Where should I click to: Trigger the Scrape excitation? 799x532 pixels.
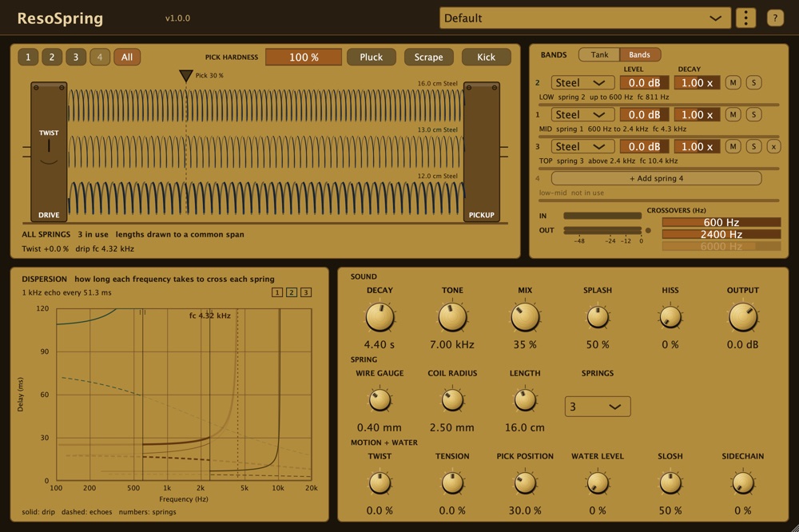point(428,57)
